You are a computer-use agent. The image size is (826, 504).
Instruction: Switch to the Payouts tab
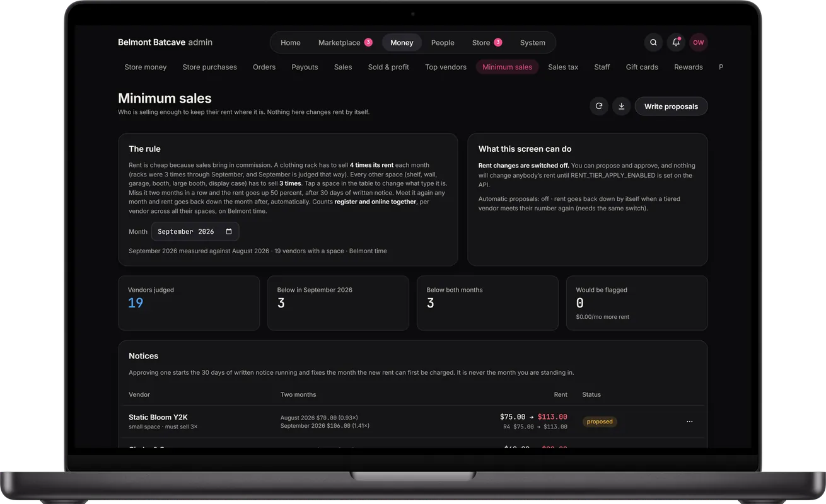click(305, 67)
